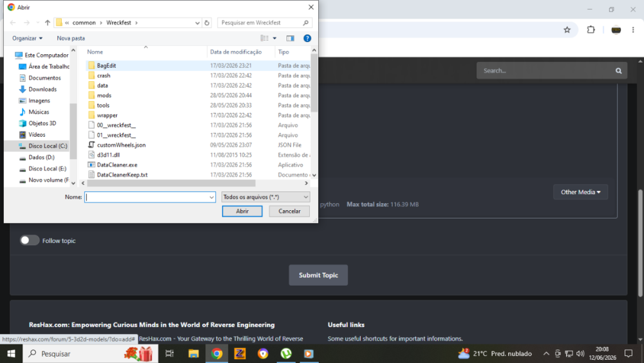
Task: Refresh the Wreckfest folder view
Action: pyautogui.click(x=207, y=23)
